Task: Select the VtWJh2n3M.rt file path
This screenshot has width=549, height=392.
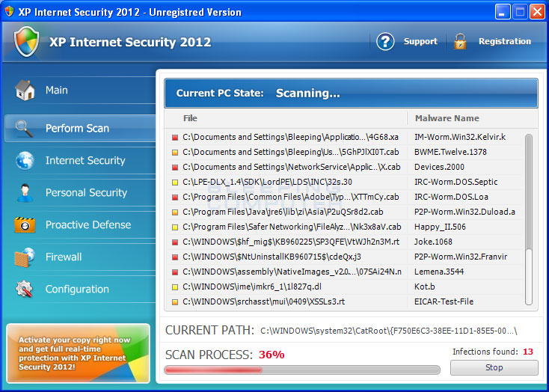Action: click(x=291, y=242)
